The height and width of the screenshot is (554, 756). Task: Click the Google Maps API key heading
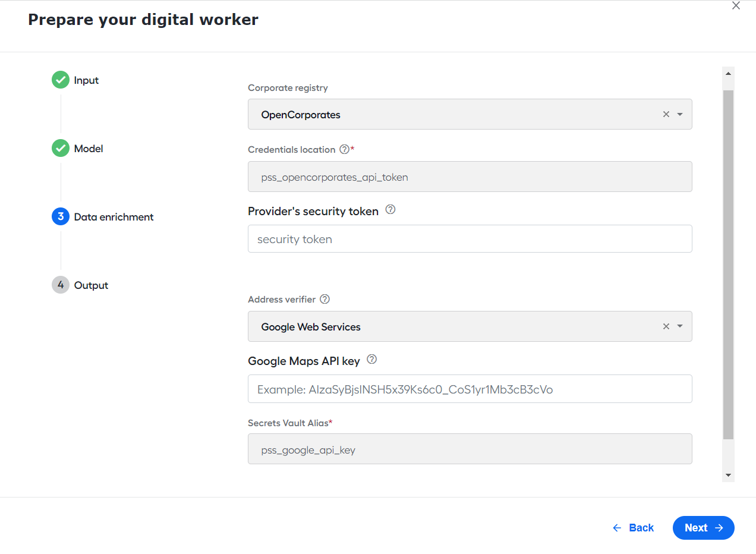click(x=304, y=361)
